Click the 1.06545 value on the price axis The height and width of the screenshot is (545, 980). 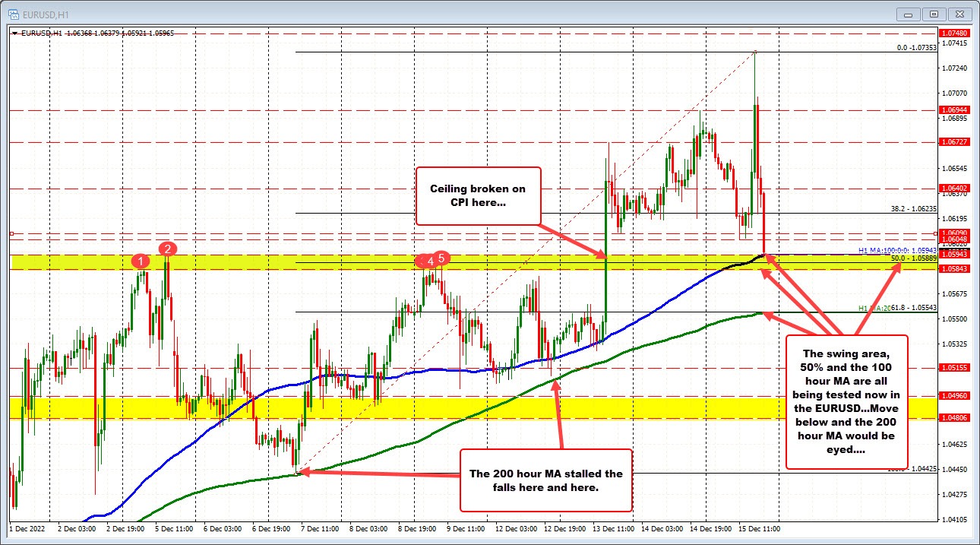point(953,168)
